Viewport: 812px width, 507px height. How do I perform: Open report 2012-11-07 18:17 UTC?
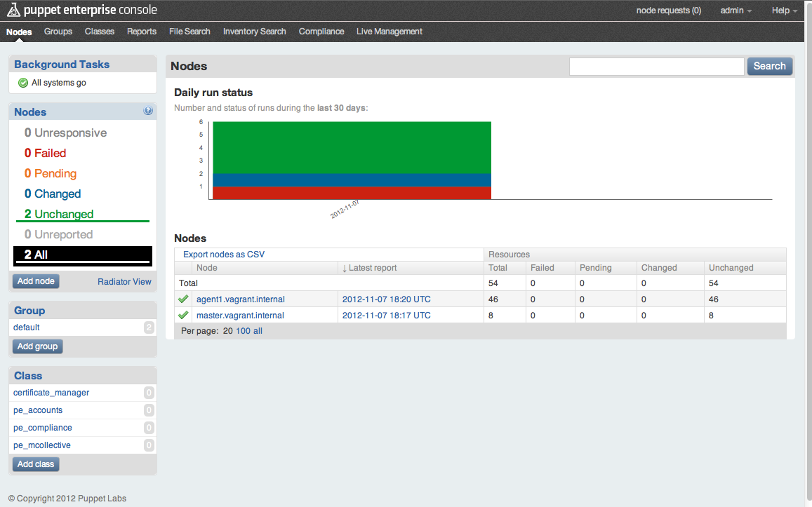[386, 315]
